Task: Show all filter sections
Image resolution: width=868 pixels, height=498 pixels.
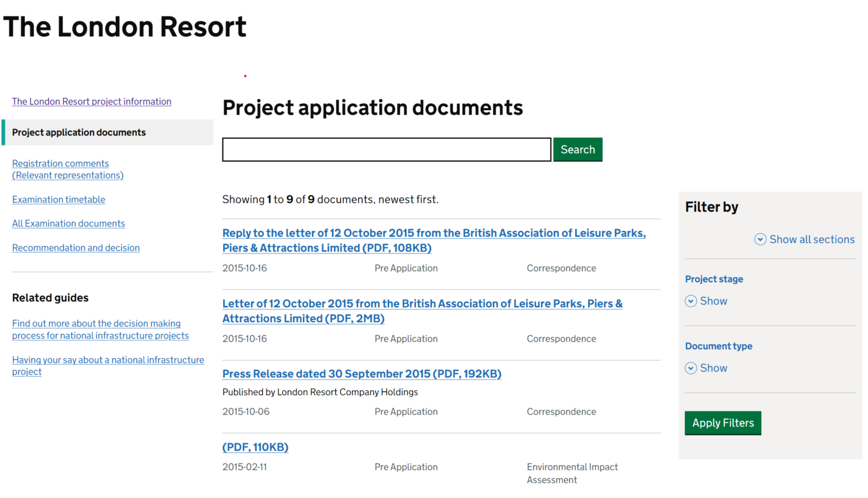Action: [811, 239]
